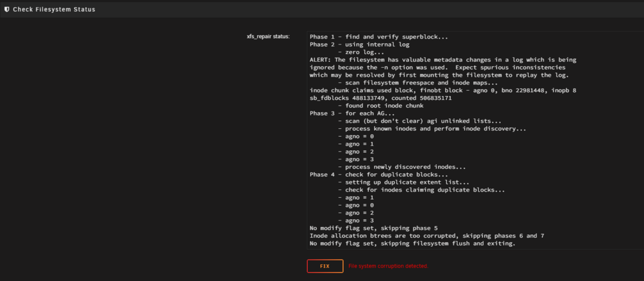
Task: Click the shield icon beside Check Filesystem Status
Action: (x=7, y=9)
